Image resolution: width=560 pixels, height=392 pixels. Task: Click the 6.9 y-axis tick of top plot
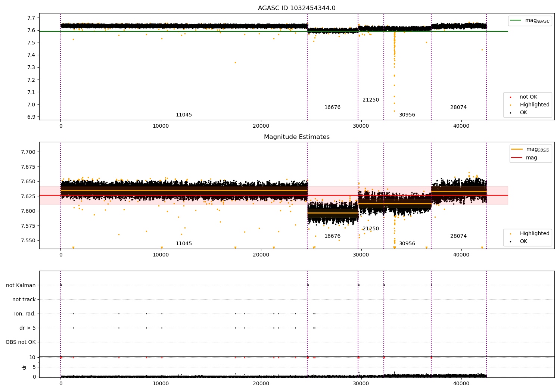pos(31,117)
